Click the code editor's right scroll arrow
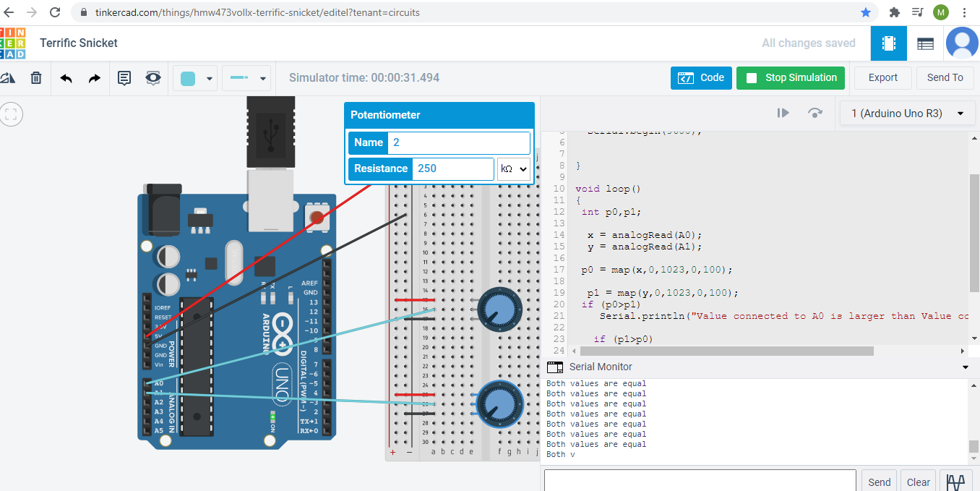 point(963,351)
